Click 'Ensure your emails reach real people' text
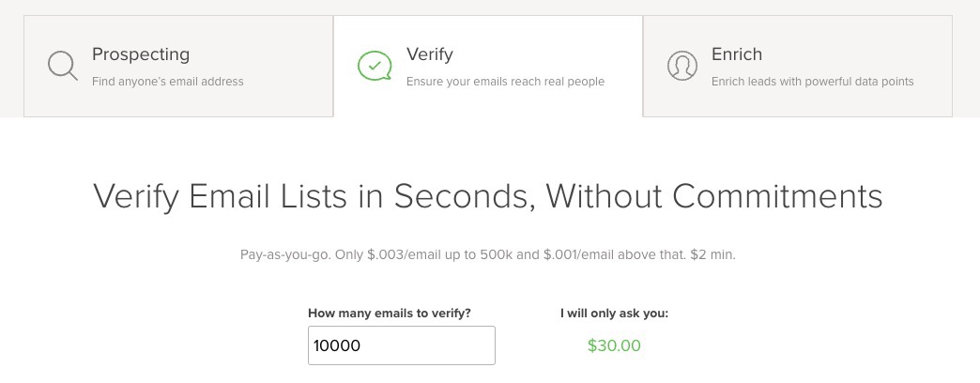Viewport: 980px width, 383px height. (505, 82)
